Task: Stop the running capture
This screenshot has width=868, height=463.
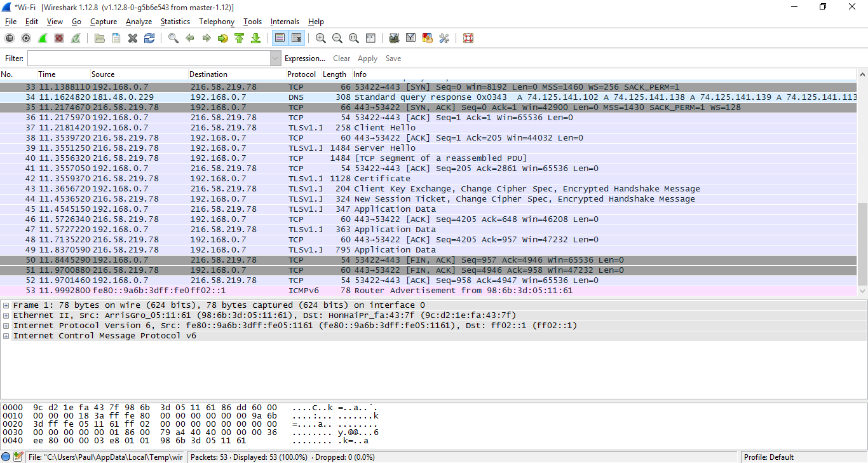Action: 59,38
